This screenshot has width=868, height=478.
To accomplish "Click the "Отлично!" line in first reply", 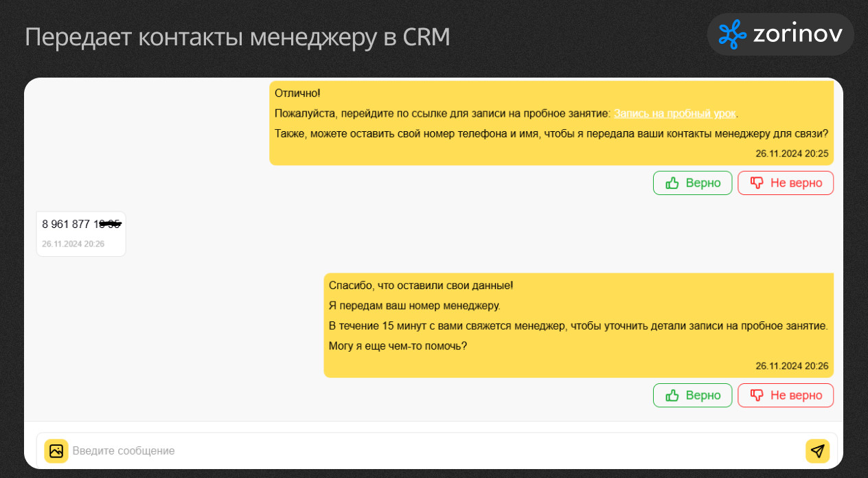I will (297, 93).
